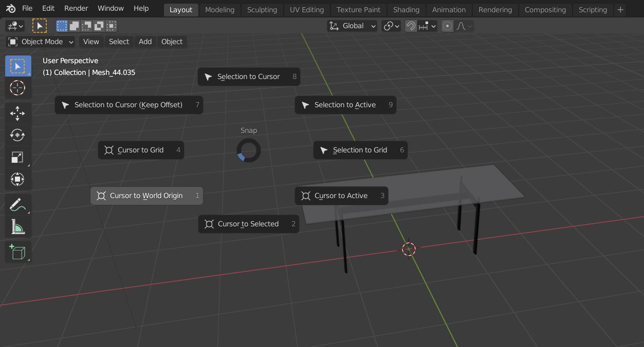Click Selection to Cursor (Keep Offset)

pyautogui.click(x=128, y=105)
